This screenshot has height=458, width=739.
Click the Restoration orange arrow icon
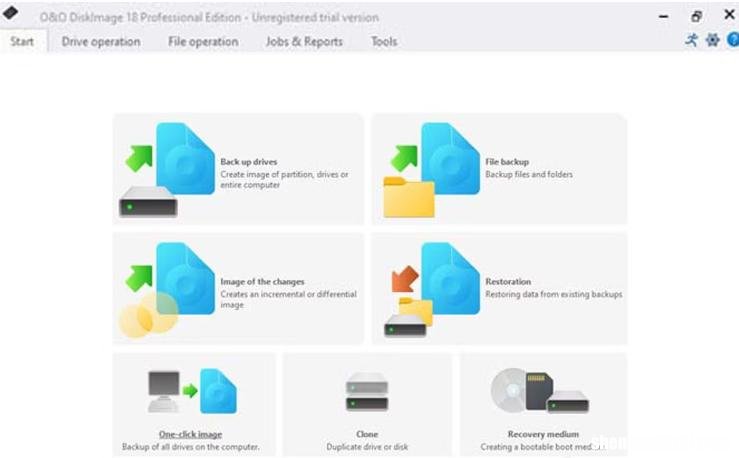point(405,278)
